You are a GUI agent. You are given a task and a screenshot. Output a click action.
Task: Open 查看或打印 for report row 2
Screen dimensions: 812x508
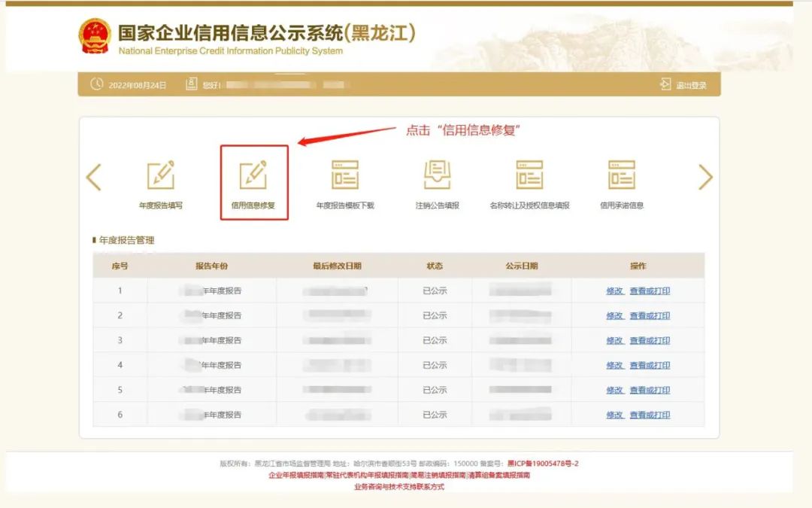click(x=650, y=316)
